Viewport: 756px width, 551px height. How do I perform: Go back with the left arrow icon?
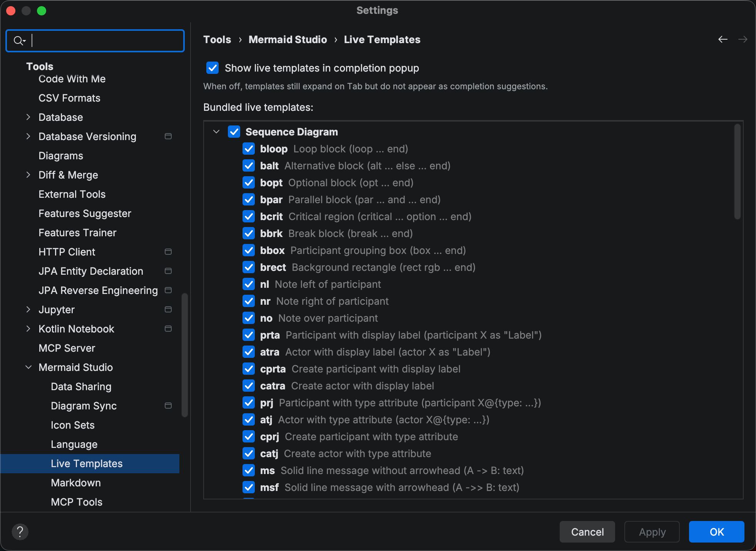click(x=723, y=39)
